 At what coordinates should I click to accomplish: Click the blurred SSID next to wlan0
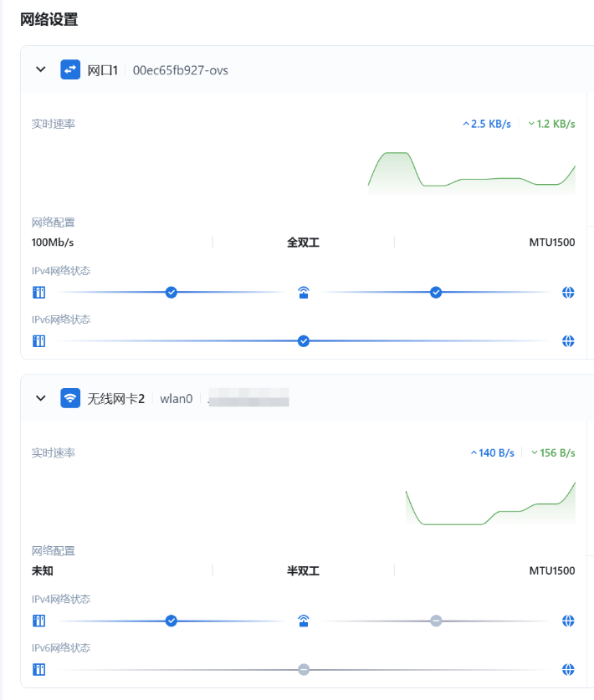(x=248, y=398)
